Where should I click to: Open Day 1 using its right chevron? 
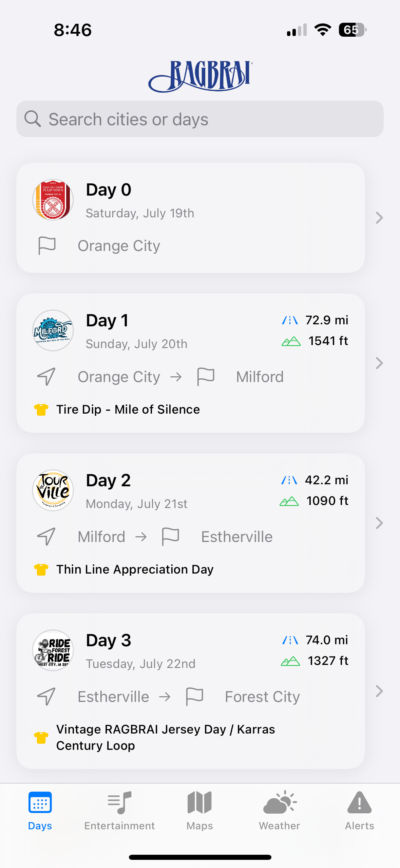click(379, 363)
